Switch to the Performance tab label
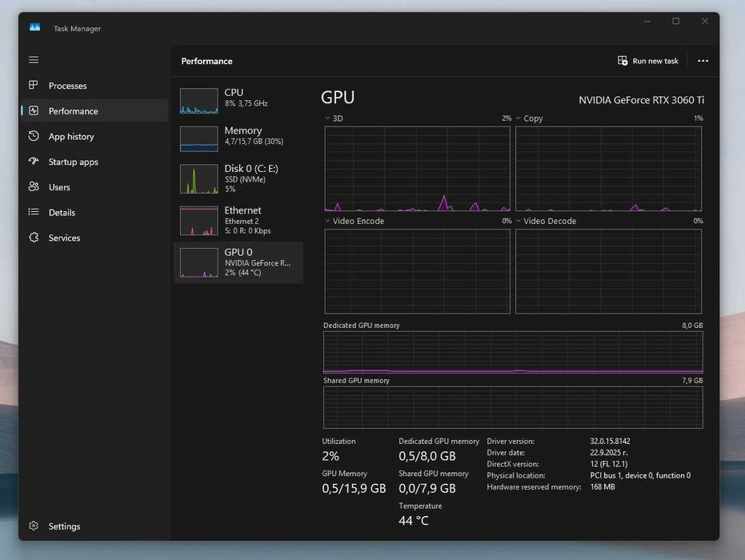 point(73,110)
